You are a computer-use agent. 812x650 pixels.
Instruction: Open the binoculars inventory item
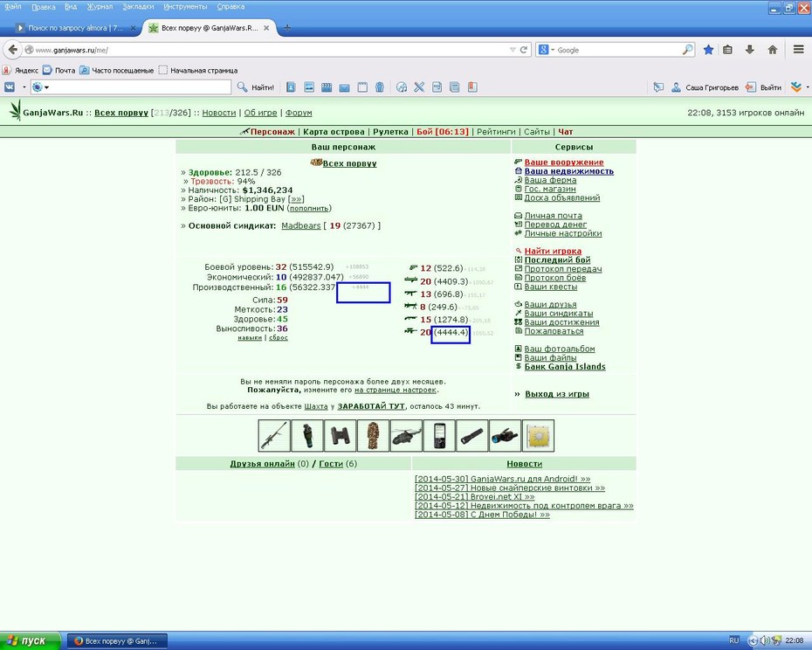click(x=341, y=436)
